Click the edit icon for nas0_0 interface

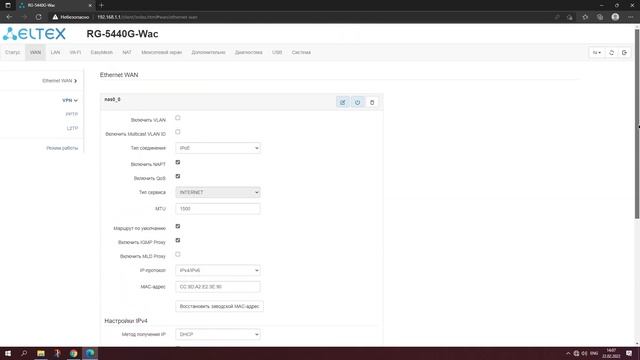(342, 102)
